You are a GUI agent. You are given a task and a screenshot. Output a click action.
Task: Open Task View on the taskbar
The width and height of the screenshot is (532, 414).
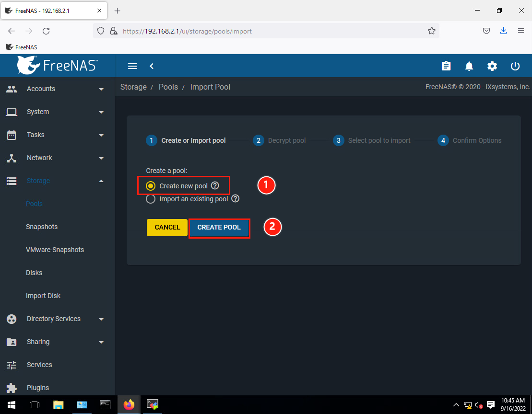[35, 404]
